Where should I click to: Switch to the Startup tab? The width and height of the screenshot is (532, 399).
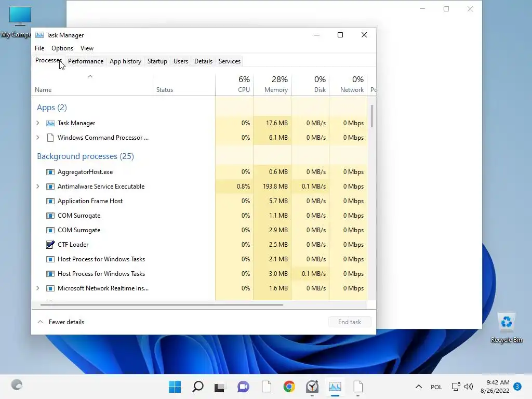157,61
